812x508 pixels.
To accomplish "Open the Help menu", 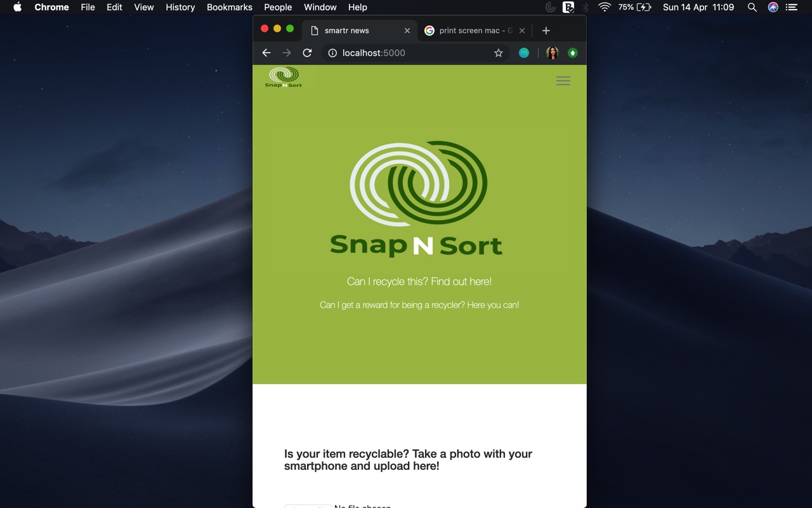I will coord(358,7).
